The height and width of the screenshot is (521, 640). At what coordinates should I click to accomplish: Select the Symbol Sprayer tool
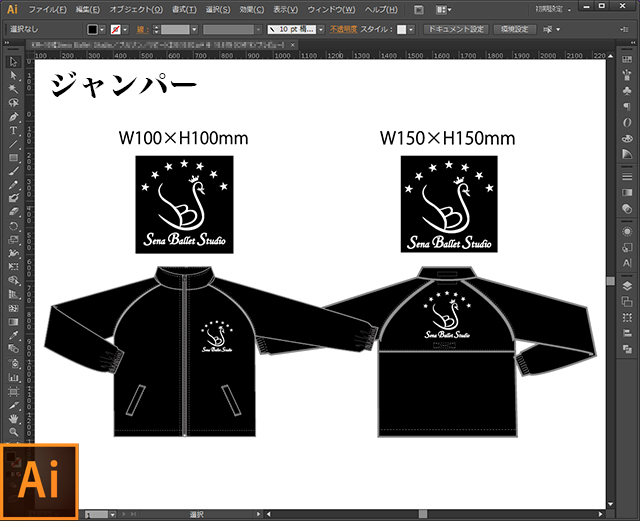(x=13, y=363)
